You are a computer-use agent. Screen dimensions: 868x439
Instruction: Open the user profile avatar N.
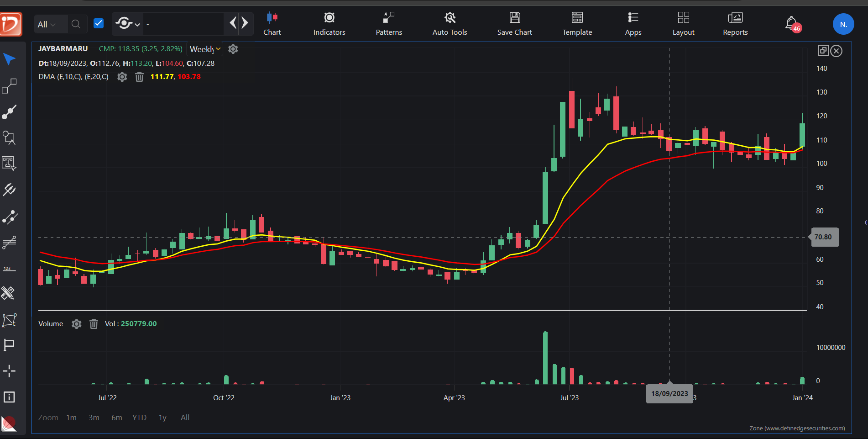(x=843, y=24)
